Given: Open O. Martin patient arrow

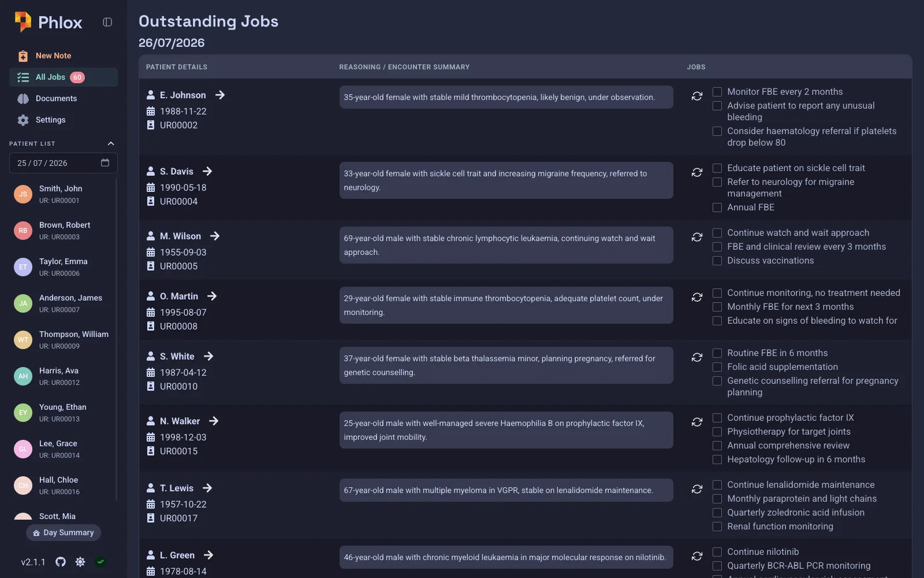Looking at the screenshot, I should tap(212, 296).
